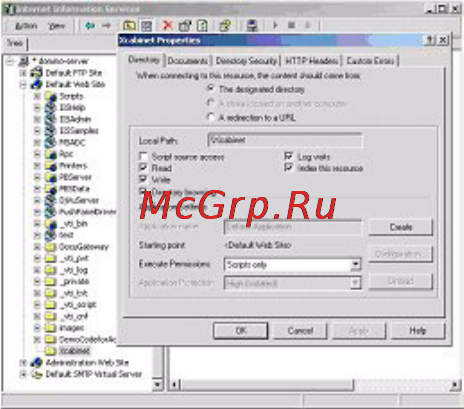Screen dimensions: 464x409
Task: Open the Action menu
Action: [x=26, y=26]
